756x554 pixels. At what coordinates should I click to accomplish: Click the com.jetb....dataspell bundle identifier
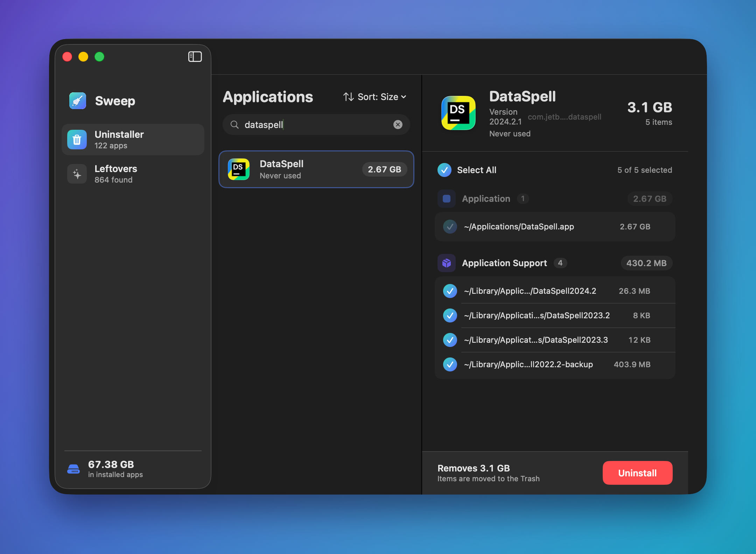pos(565,117)
